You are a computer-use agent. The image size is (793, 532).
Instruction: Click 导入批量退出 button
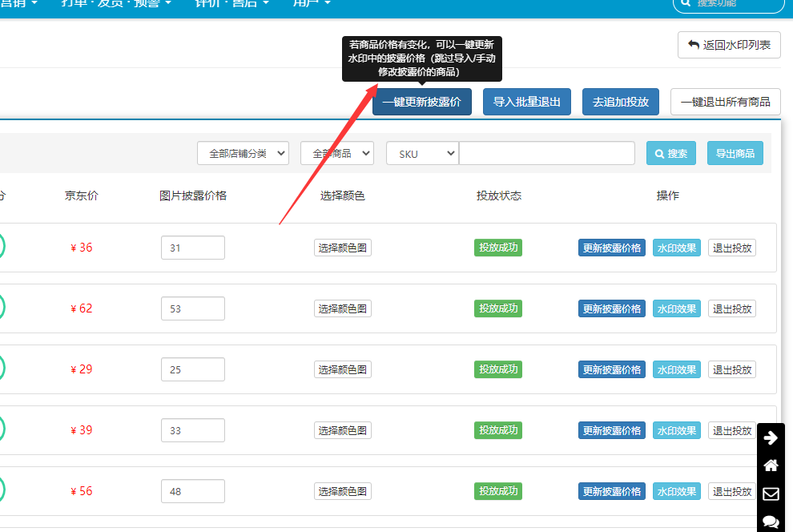[x=526, y=102]
